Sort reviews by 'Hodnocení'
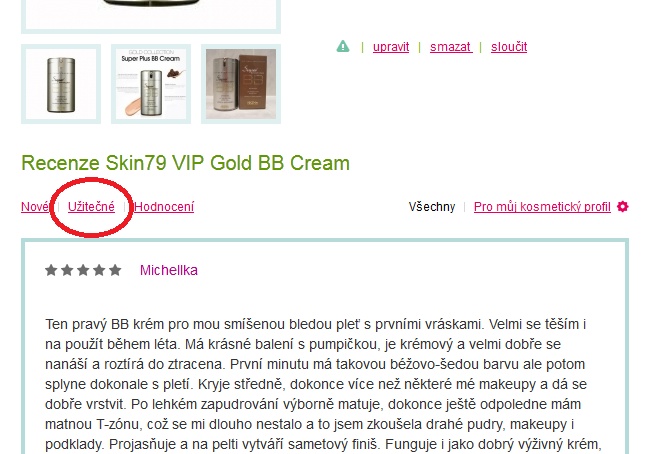653x454 pixels. [164, 207]
